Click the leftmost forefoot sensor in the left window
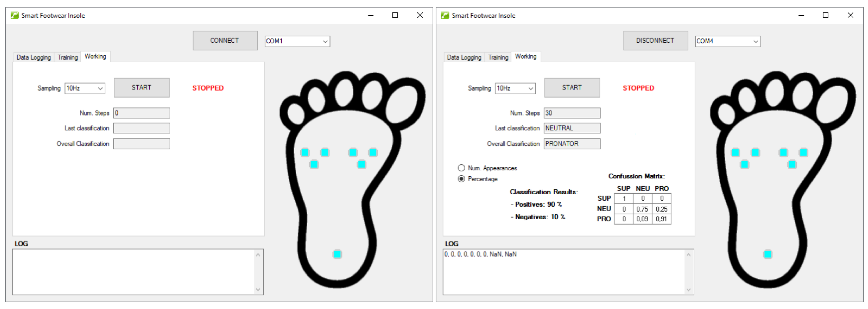Image resolution: width=868 pixels, height=309 pixels. (305, 153)
